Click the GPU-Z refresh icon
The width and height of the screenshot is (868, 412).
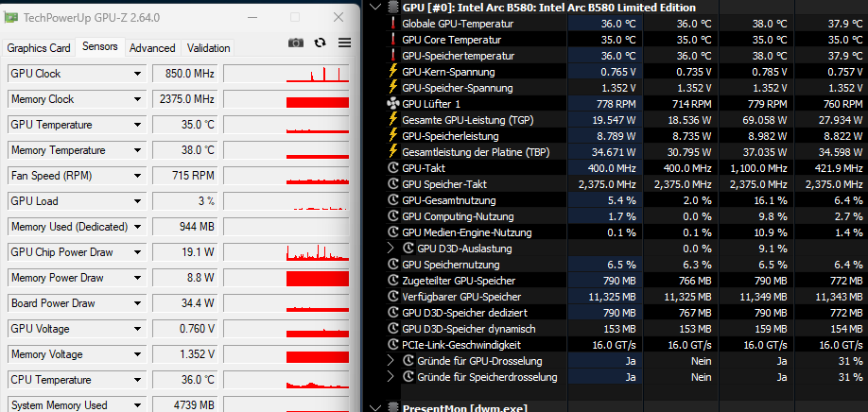[320, 43]
